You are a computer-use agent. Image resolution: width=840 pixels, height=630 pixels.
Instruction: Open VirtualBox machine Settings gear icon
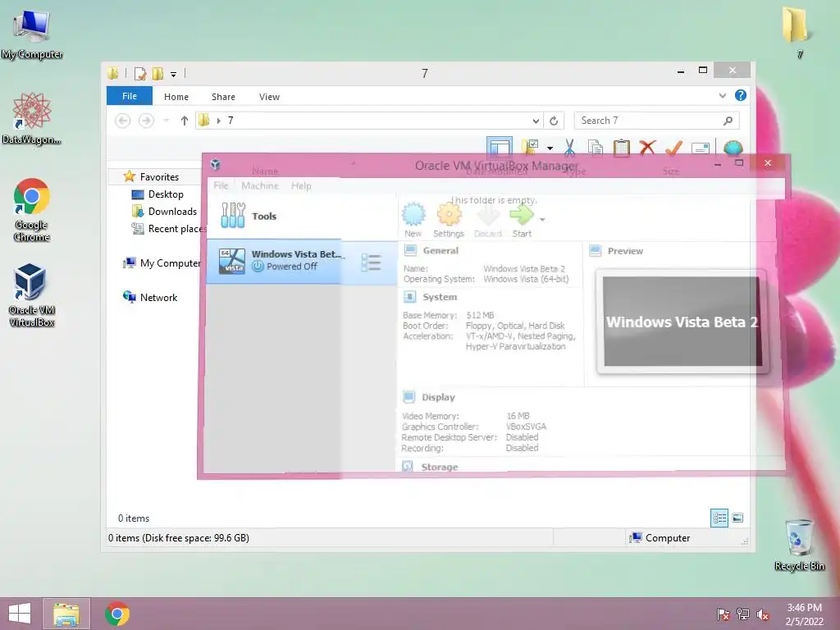point(449,215)
